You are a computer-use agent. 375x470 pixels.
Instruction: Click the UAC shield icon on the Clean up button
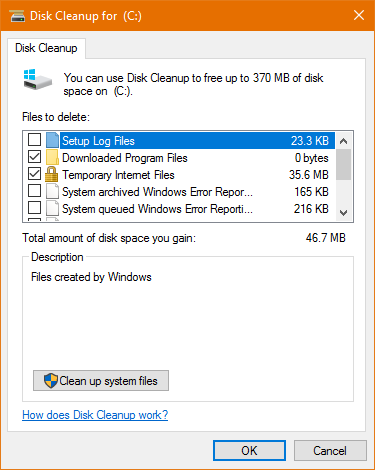tap(51, 381)
